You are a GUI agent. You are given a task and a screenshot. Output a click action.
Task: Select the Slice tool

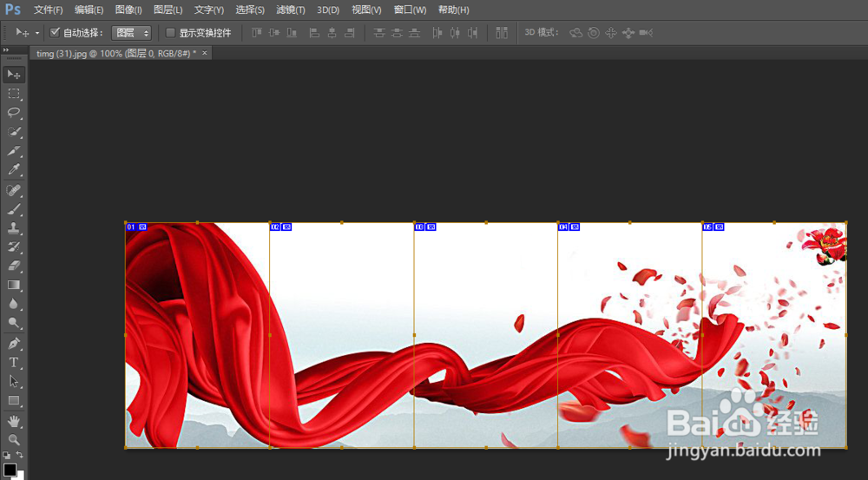14,150
